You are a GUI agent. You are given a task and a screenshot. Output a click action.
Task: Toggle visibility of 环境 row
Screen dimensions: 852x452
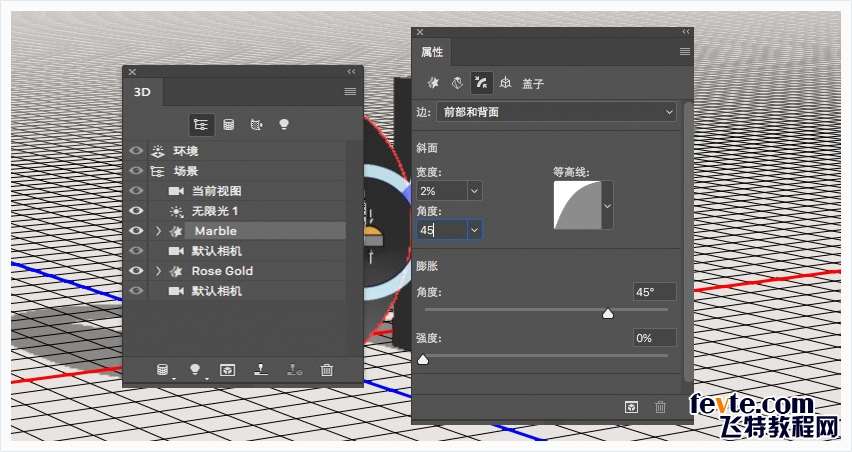[136, 150]
